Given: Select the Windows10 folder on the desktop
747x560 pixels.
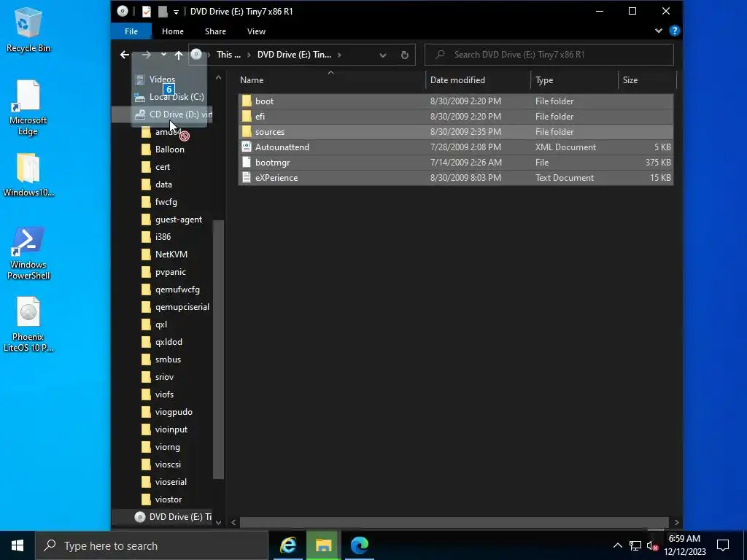Looking at the screenshot, I should [x=28, y=175].
